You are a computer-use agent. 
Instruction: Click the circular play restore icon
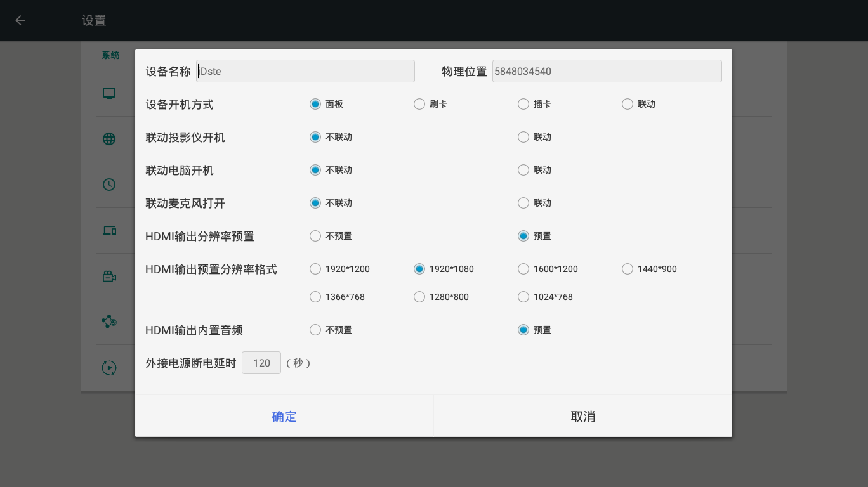point(109,368)
